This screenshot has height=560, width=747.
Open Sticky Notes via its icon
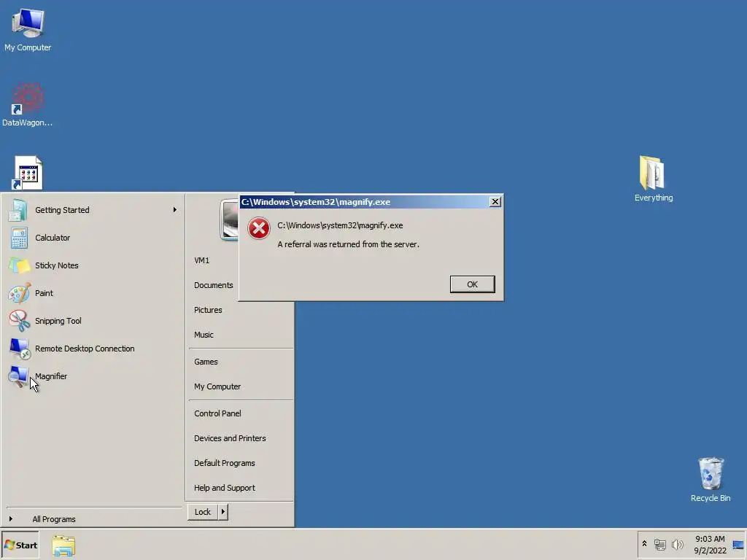tap(18, 265)
